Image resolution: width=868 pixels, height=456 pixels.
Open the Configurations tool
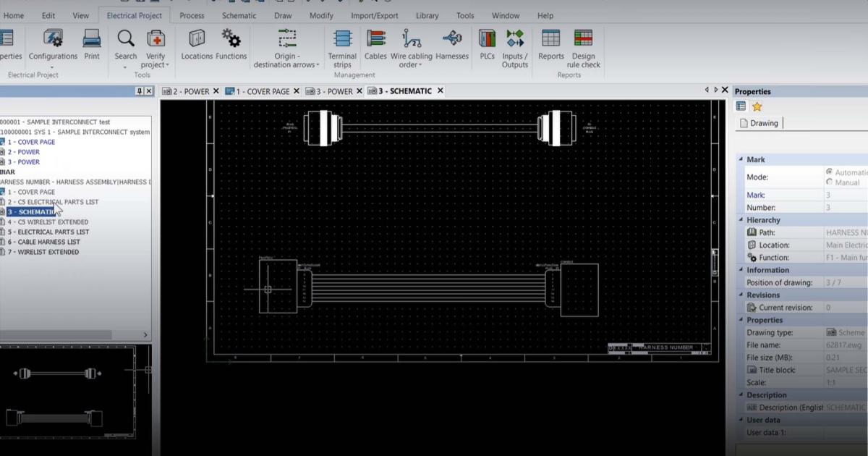pos(53,45)
